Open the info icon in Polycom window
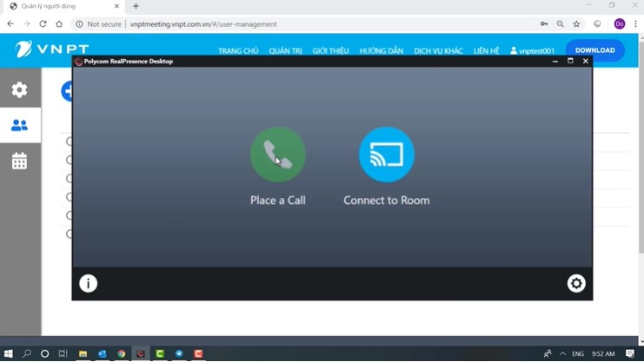The height and width of the screenshot is (362, 644). click(88, 284)
